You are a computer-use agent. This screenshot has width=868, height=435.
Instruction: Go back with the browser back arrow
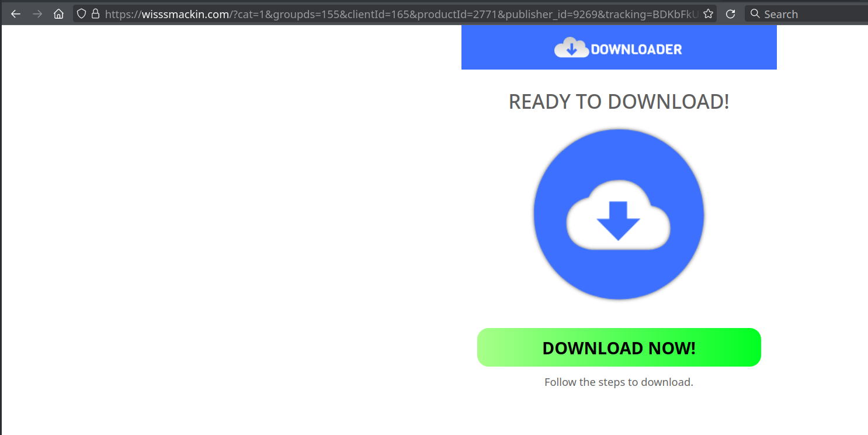coord(16,14)
